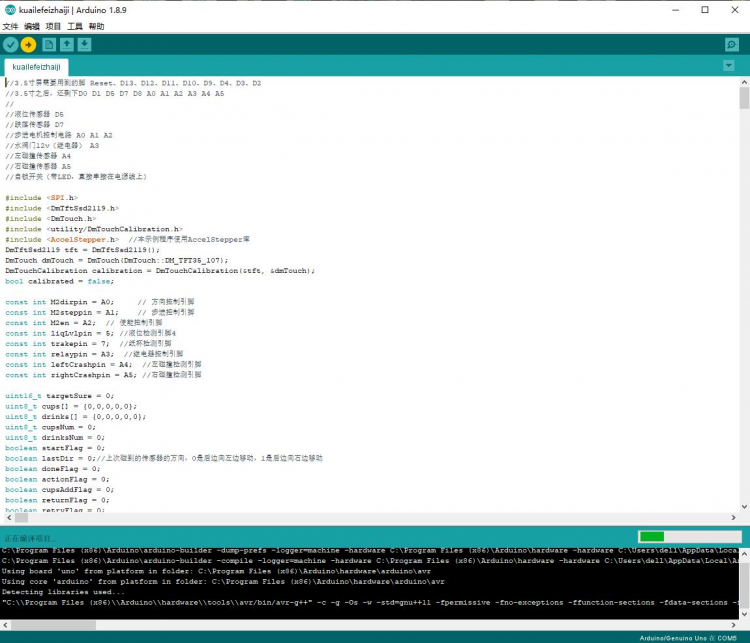Click 'const int relaypin = A3;' line
The height and width of the screenshot is (643, 750).
tap(60, 354)
